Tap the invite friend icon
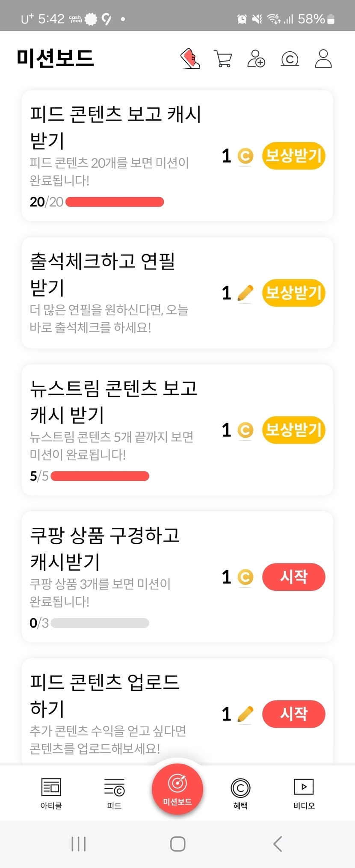 click(256, 59)
